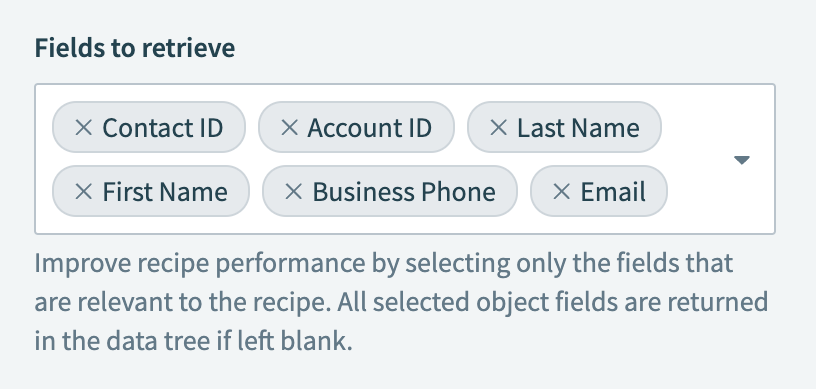Image resolution: width=816 pixels, height=389 pixels.
Task: Select the Business Phone chip label
Action: tap(404, 192)
